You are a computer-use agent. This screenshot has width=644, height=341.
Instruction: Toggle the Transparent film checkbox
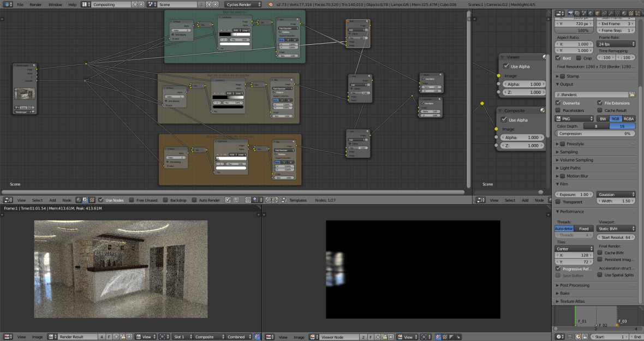558,202
